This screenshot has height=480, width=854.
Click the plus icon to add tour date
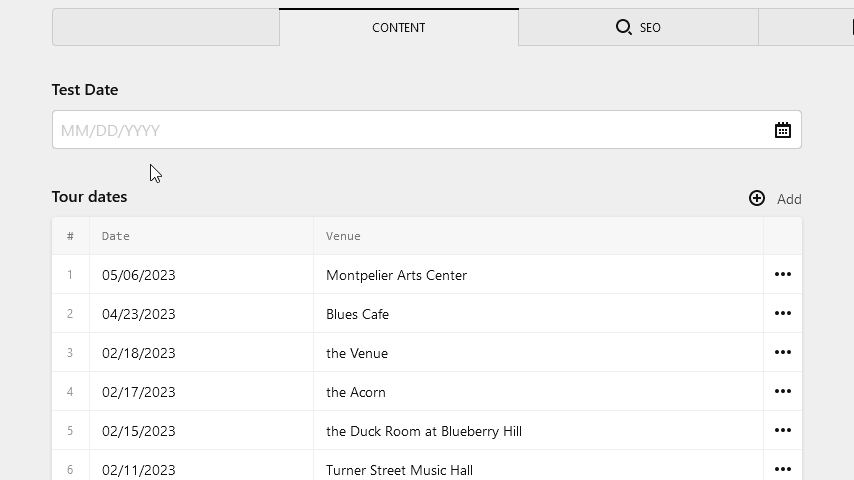pyautogui.click(x=757, y=198)
